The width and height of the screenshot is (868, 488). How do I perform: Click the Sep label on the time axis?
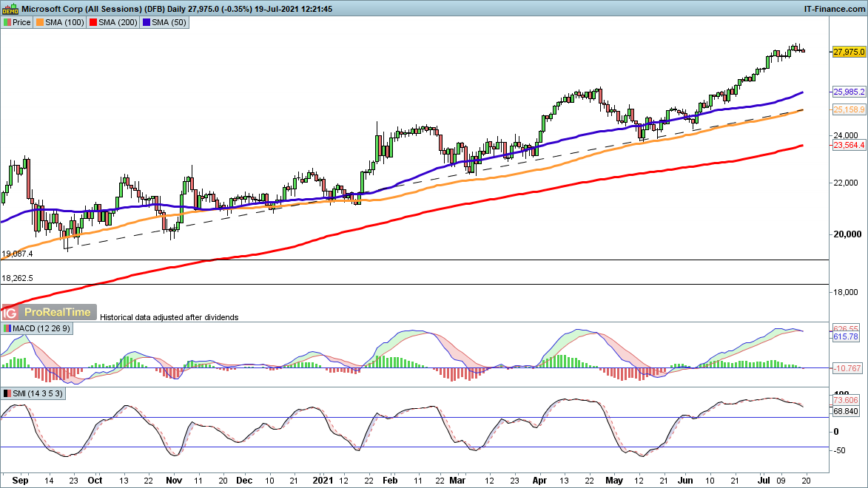coord(20,481)
